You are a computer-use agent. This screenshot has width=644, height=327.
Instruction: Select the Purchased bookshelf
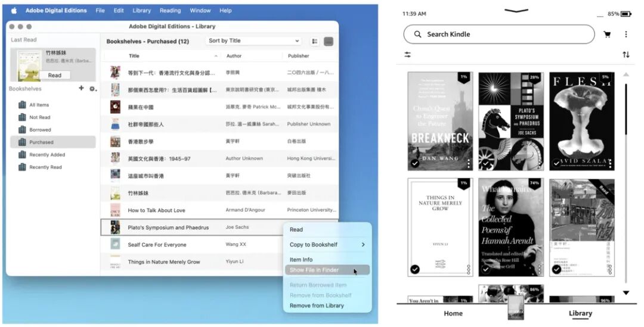click(52, 142)
